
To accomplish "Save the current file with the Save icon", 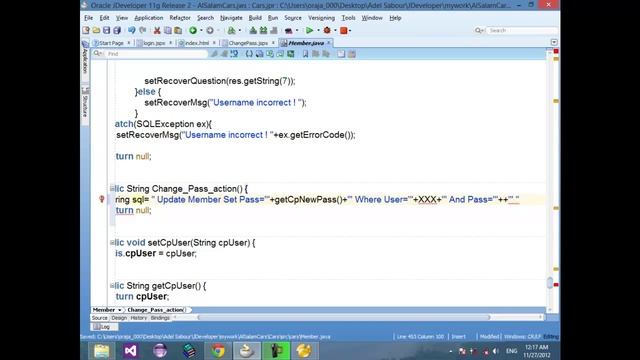I will coord(107,30).
